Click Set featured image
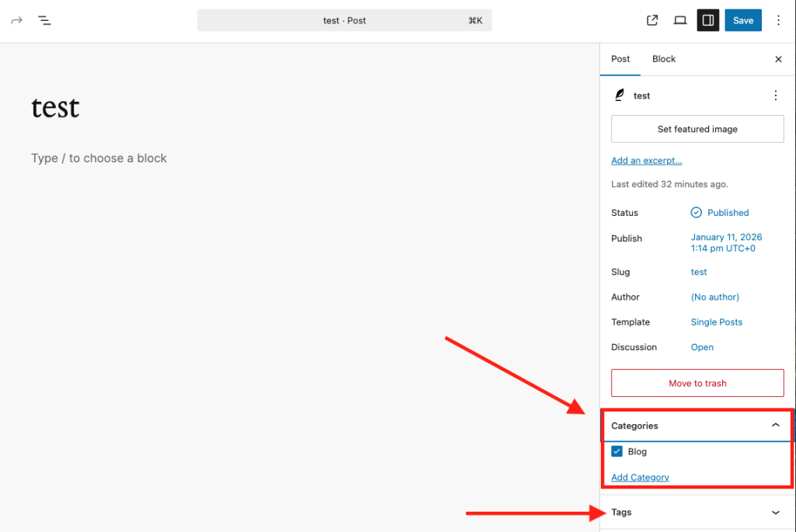 697,129
